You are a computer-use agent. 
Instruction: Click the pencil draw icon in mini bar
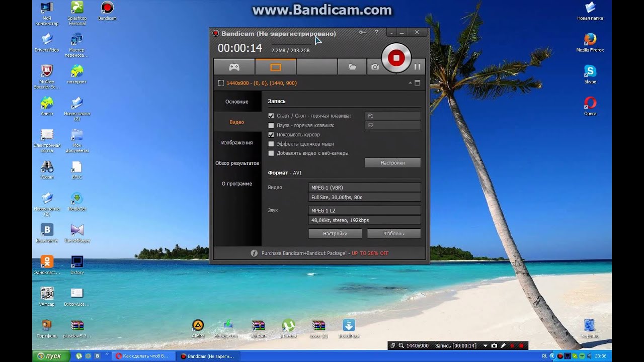(x=503, y=346)
